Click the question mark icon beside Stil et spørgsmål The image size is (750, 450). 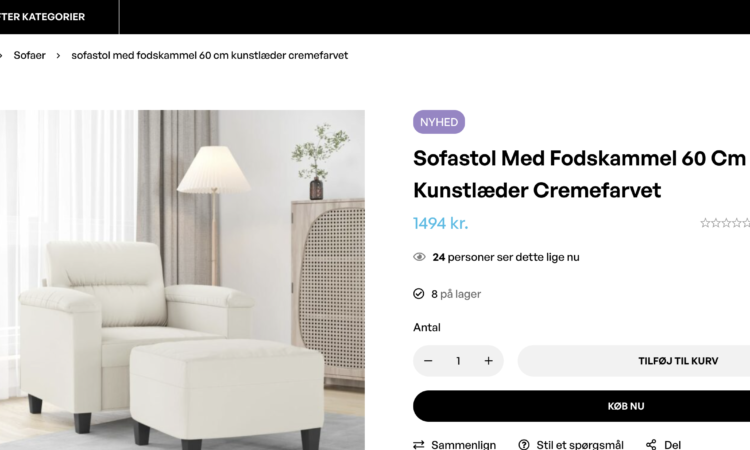524,445
